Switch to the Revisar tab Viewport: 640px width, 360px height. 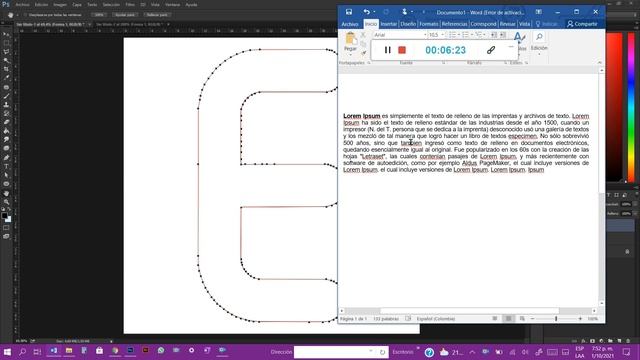[507, 24]
